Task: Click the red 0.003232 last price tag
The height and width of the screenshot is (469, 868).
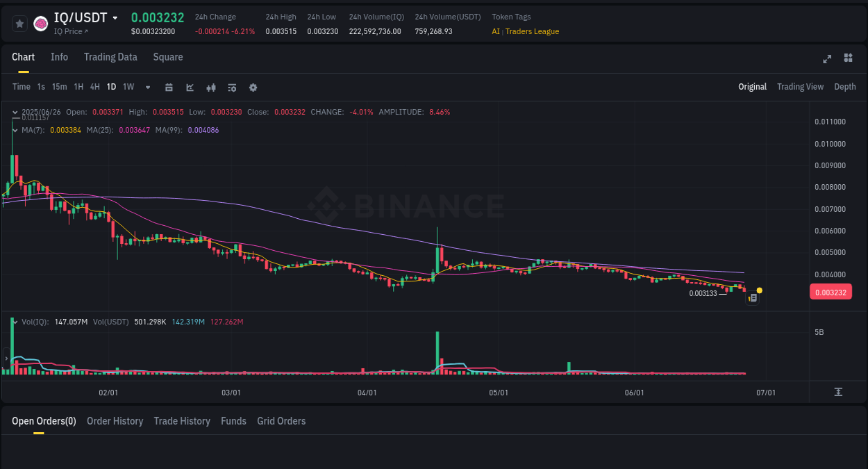Action: pyautogui.click(x=831, y=292)
